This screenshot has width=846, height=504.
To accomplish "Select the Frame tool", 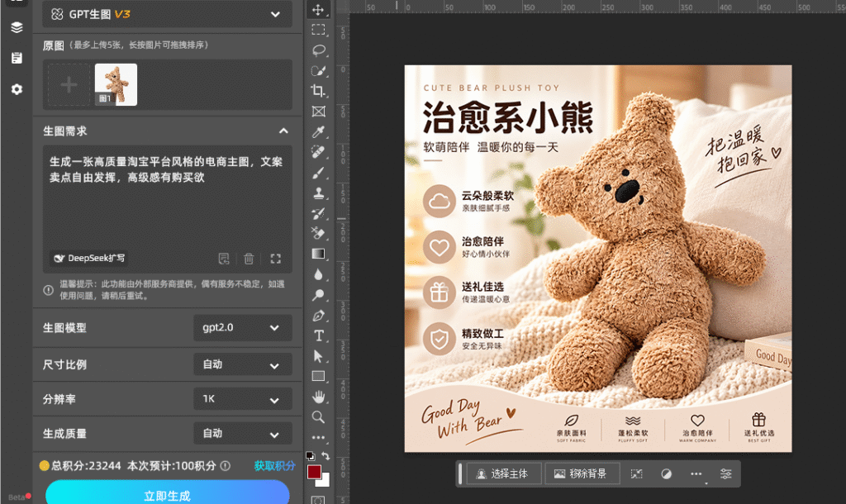I will [318, 112].
